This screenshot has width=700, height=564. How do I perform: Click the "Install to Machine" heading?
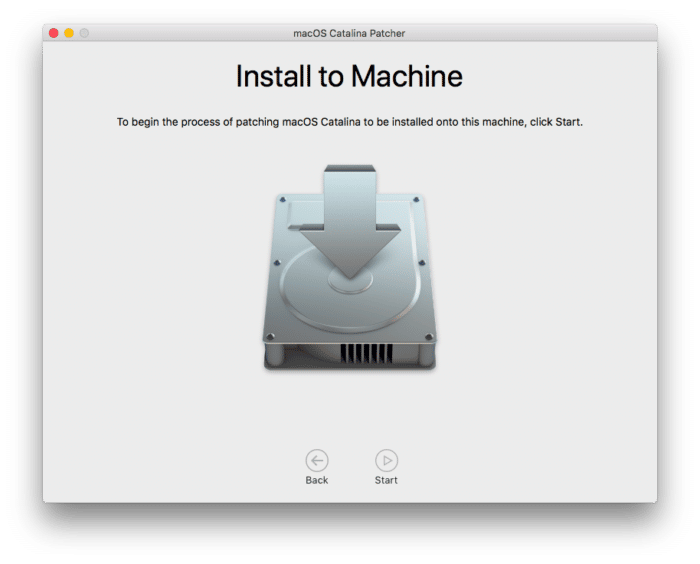pyautogui.click(x=349, y=76)
